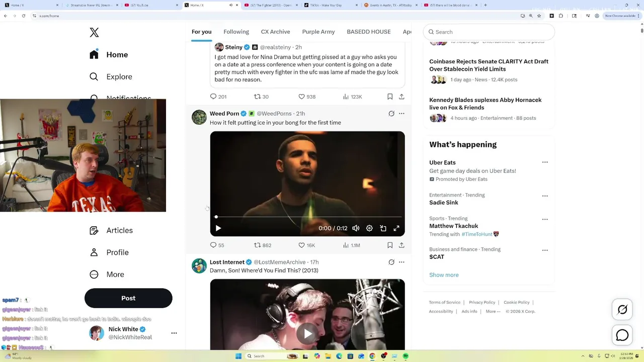Viewport: 644px width, 362px height.
Task: Reply to the Weed Porn post
Action: click(217, 245)
